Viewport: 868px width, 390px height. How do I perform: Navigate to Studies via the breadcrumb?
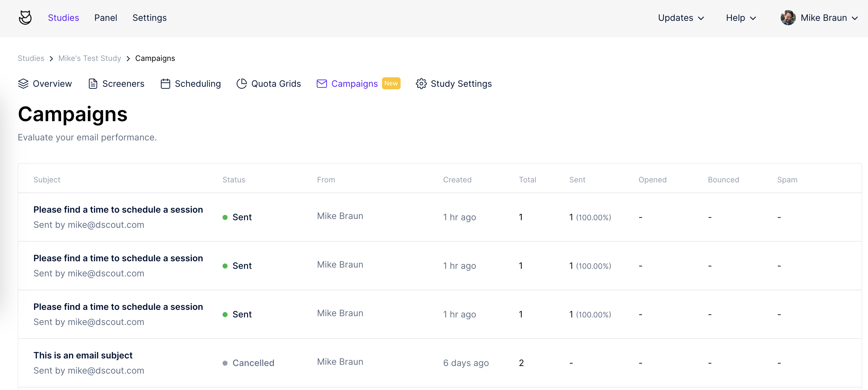pyautogui.click(x=31, y=58)
